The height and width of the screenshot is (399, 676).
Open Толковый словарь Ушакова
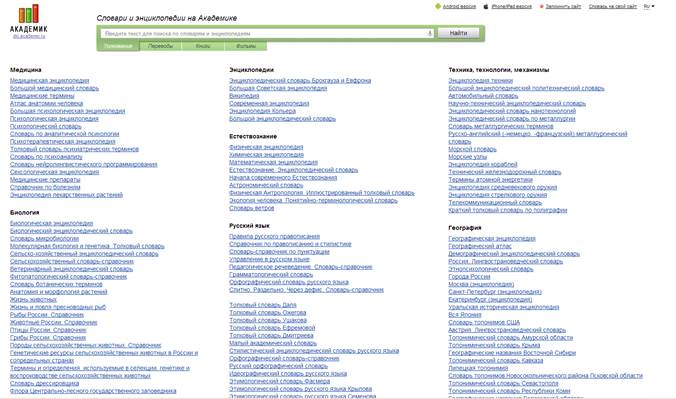click(268, 320)
